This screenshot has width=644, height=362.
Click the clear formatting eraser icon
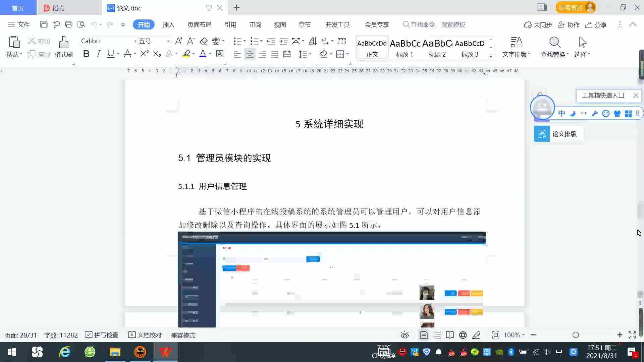(x=203, y=41)
